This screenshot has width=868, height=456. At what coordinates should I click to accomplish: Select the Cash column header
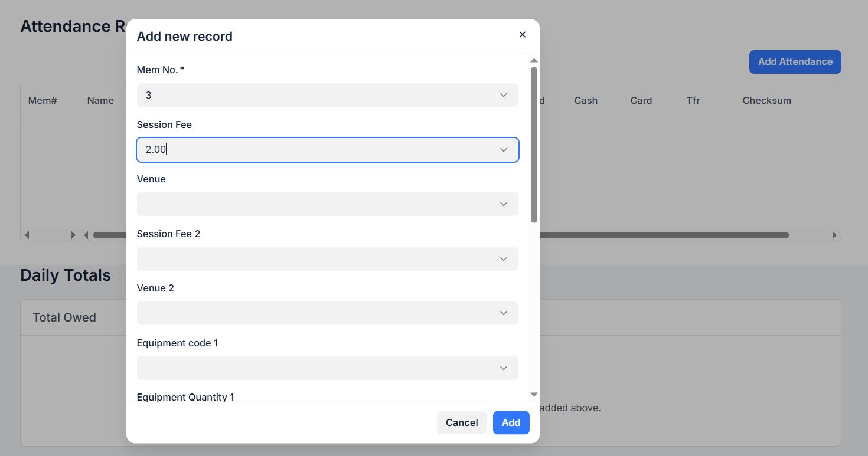point(585,101)
